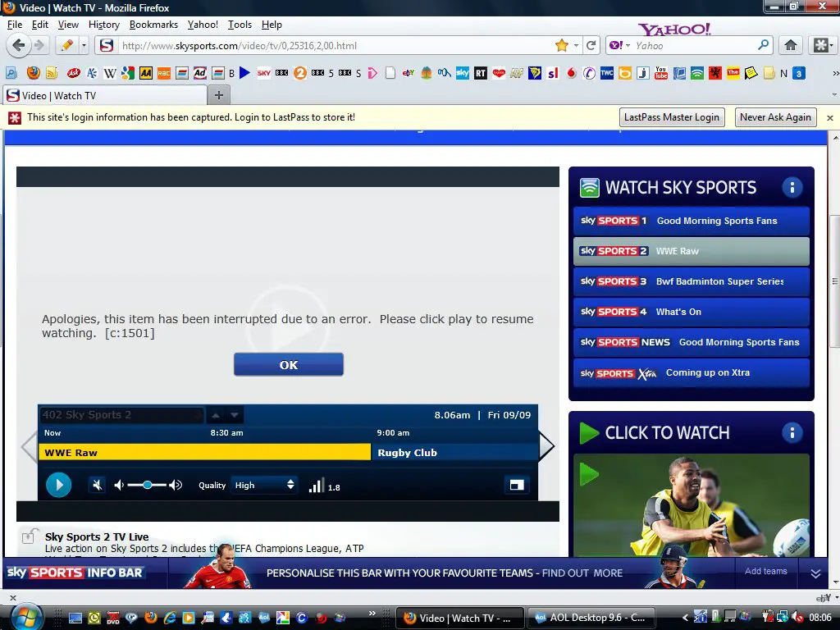Select Sky Sports 3 Bwf Badminton channel
This screenshot has width=840, height=630.
point(691,281)
